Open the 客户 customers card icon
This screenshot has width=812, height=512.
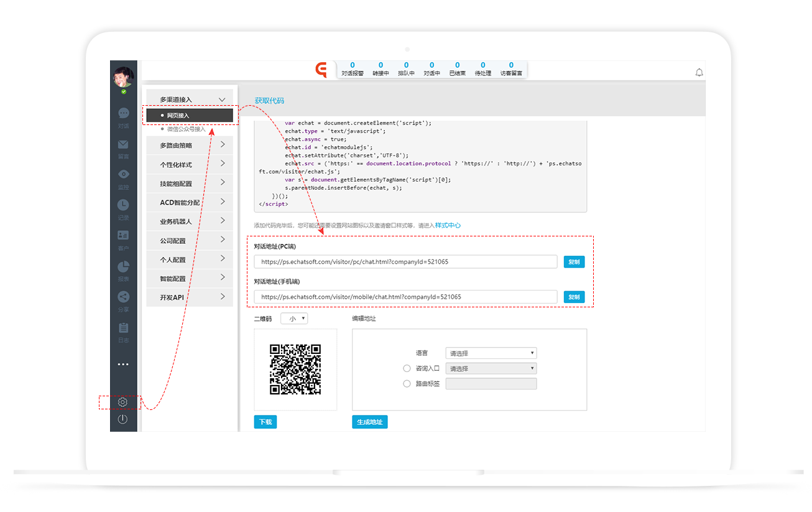[123, 235]
